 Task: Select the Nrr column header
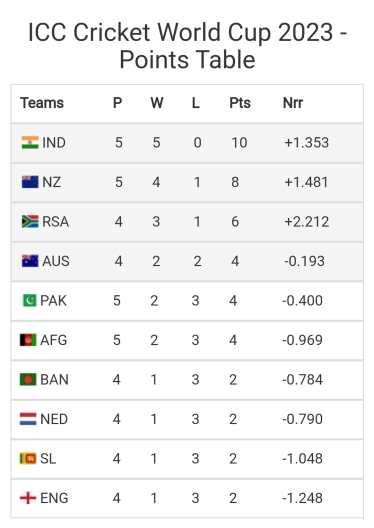293,103
